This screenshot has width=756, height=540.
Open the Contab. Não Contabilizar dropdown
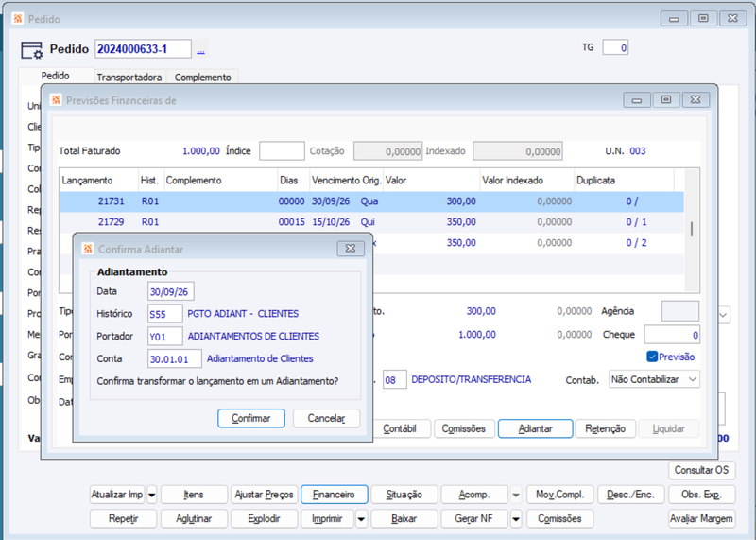click(x=654, y=379)
